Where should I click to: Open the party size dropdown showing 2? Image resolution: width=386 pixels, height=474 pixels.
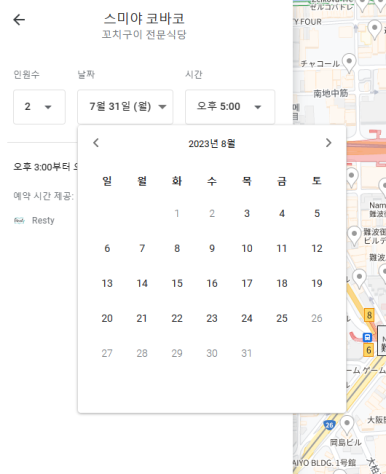click(x=39, y=107)
